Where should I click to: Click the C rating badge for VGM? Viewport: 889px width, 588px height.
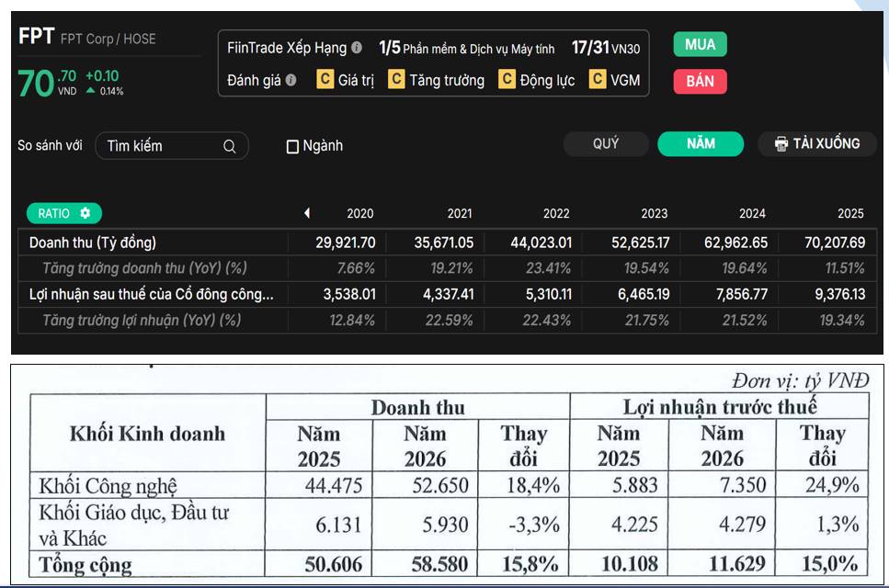pyautogui.click(x=597, y=79)
